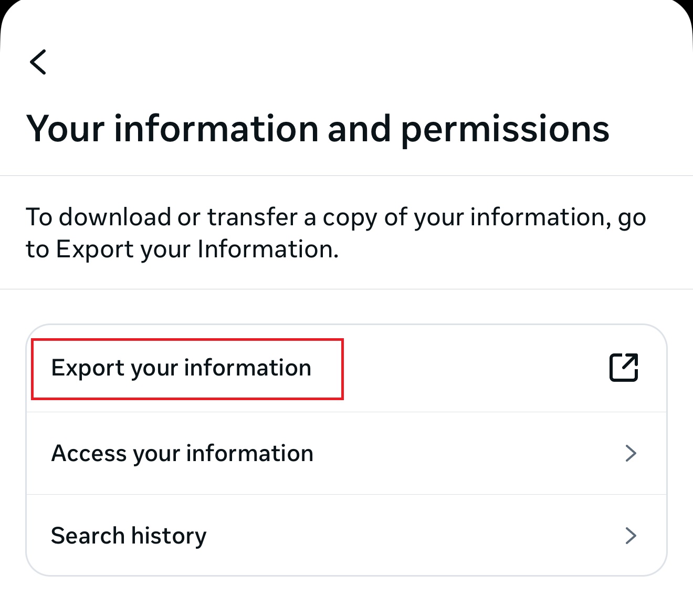Tap the Search history label text

tap(129, 536)
